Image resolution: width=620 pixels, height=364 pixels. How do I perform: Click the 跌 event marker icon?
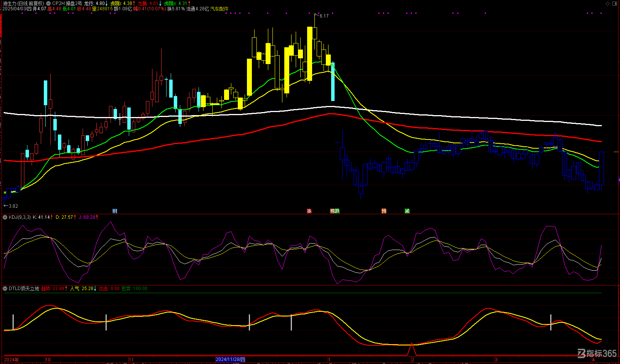(337, 211)
